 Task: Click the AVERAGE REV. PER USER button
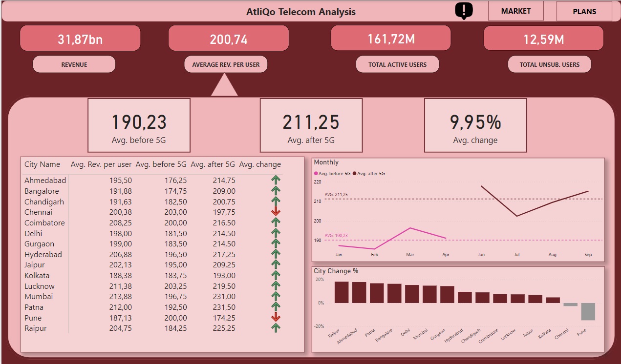226,64
